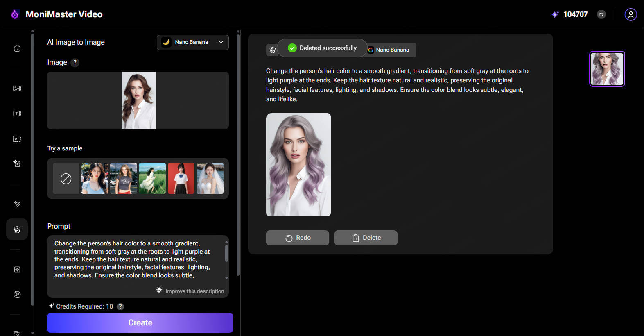Open the Home sidebar icon

pyautogui.click(x=17, y=48)
